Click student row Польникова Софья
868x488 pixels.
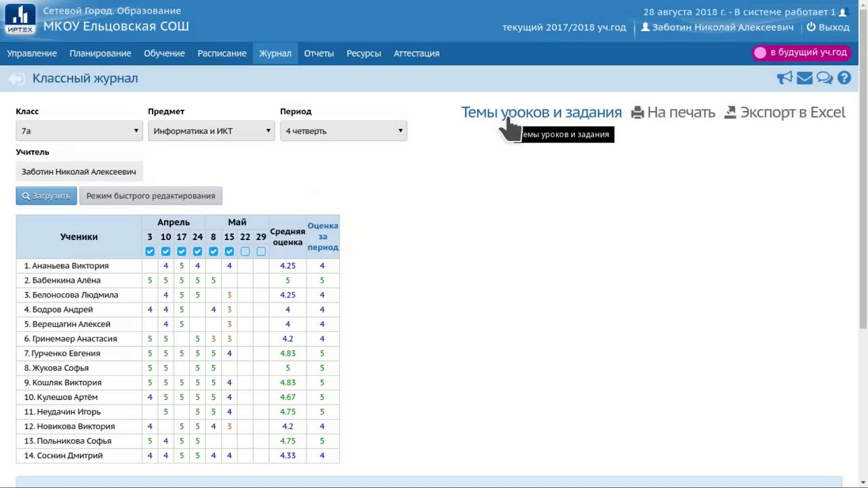coord(178,441)
